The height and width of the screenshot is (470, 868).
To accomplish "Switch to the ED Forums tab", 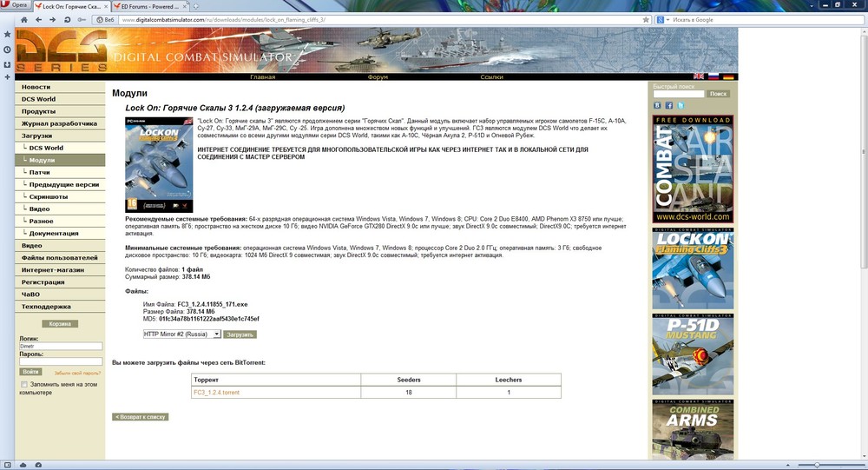I will pos(149,7).
